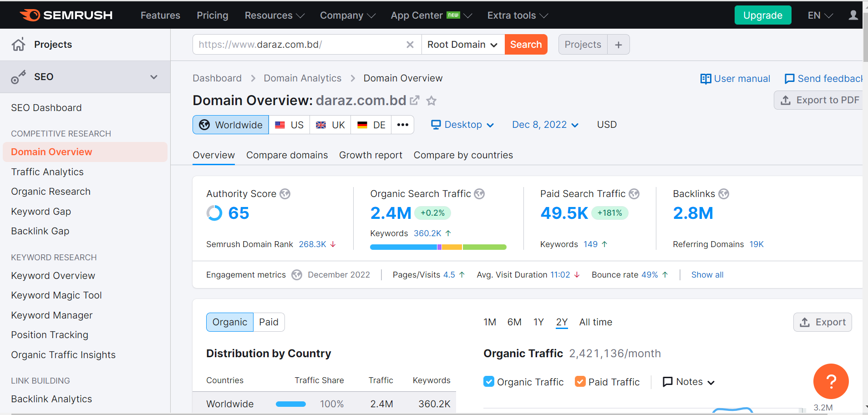Click the Worldwide traffic share bar
This screenshot has width=868, height=415.
click(x=290, y=404)
